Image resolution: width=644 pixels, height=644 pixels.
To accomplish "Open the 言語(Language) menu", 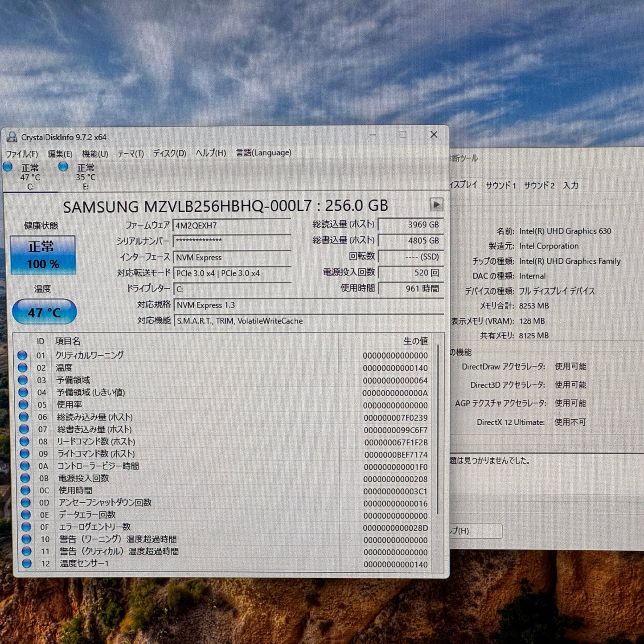I will tap(263, 153).
